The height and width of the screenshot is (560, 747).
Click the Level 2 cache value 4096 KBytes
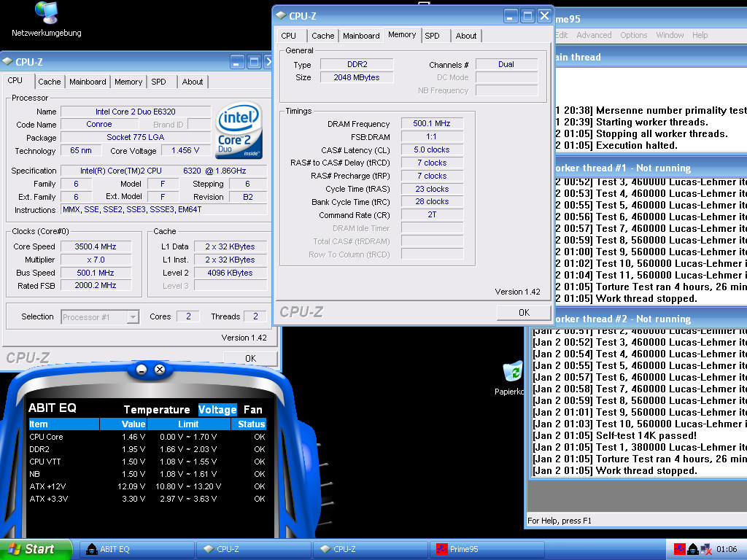230,273
